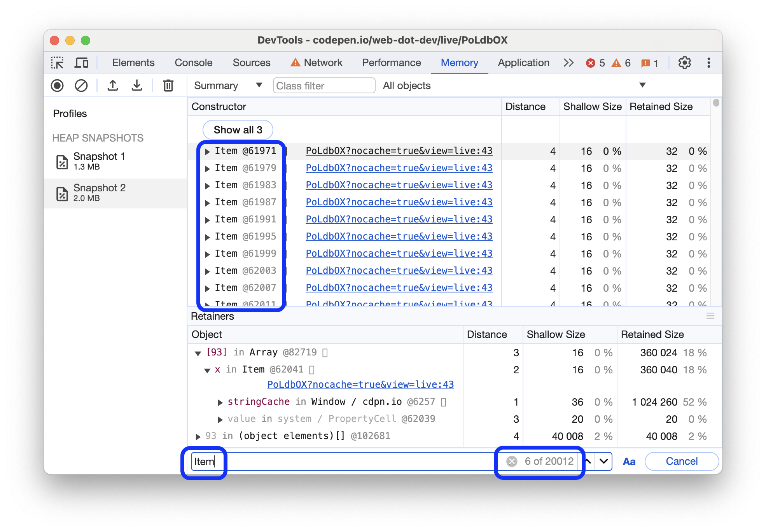Switch to the Performance tab
Image resolution: width=766 pixels, height=532 pixels.
(x=391, y=62)
